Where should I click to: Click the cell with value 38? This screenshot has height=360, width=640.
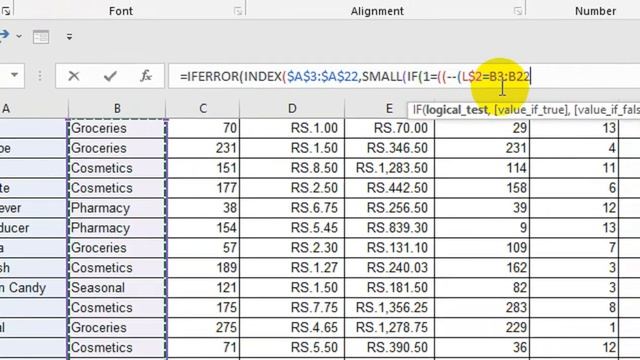point(203,208)
